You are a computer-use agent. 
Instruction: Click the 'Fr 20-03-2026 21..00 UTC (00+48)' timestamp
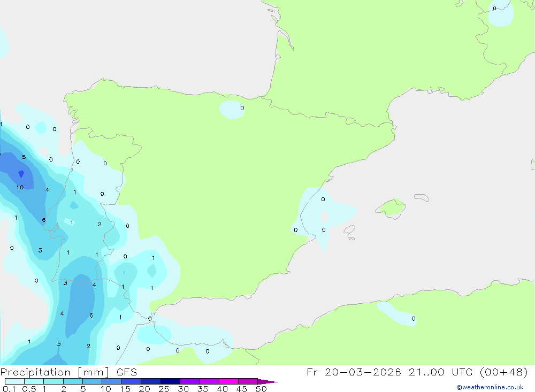click(x=417, y=372)
